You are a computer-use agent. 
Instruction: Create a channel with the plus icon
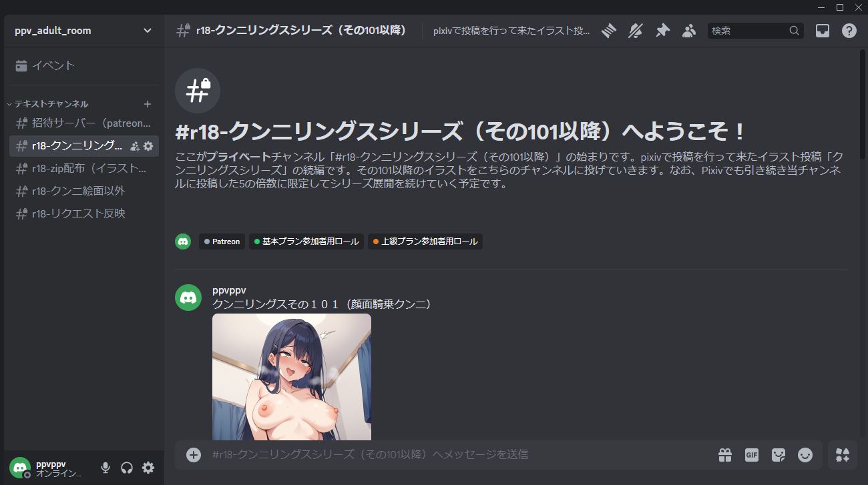pos(148,104)
